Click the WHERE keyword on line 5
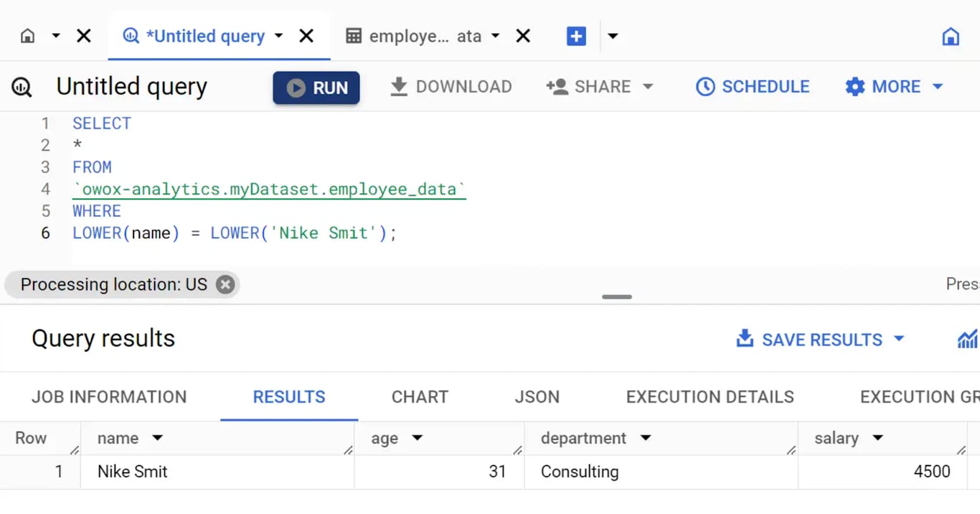 (x=97, y=211)
